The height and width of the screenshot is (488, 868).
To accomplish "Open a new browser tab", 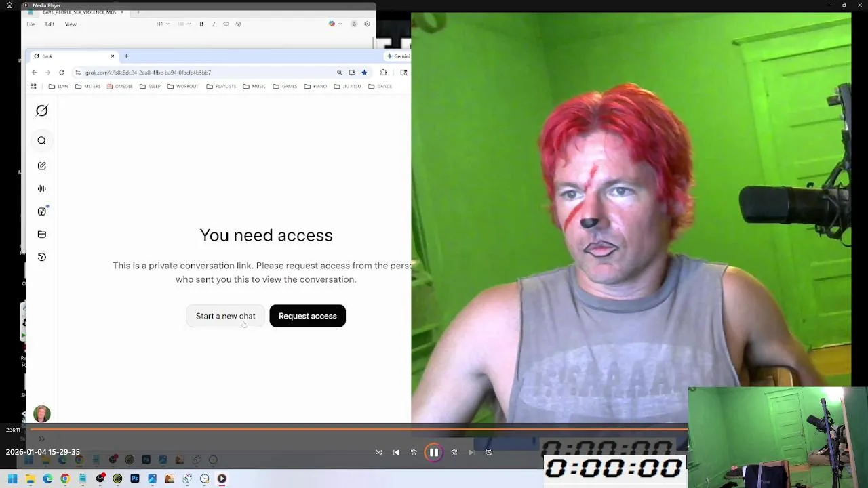I will tap(126, 56).
